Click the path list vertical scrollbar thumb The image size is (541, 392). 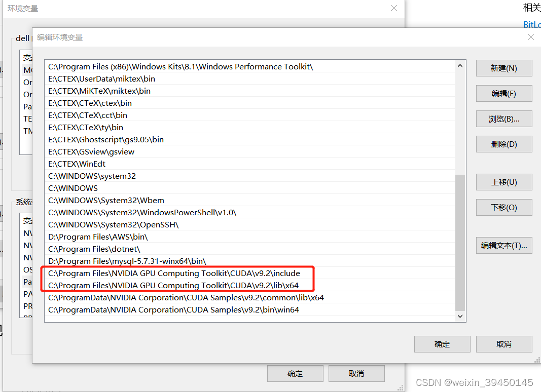coord(460,243)
